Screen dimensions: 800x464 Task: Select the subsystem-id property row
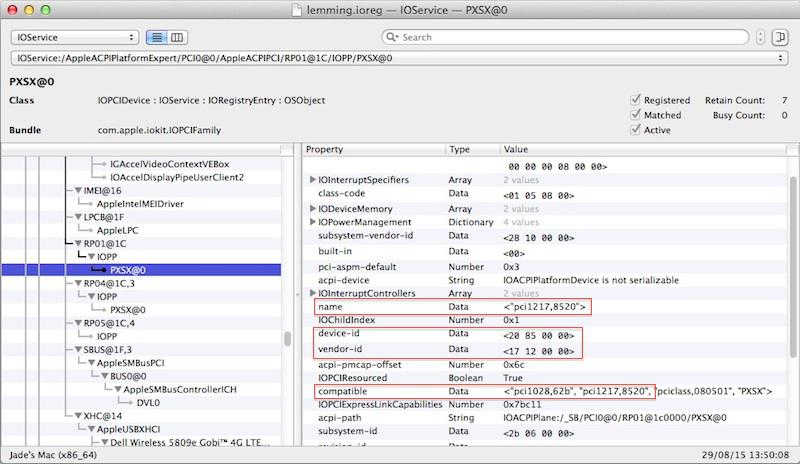pyautogui.click(x=544, y=431)
